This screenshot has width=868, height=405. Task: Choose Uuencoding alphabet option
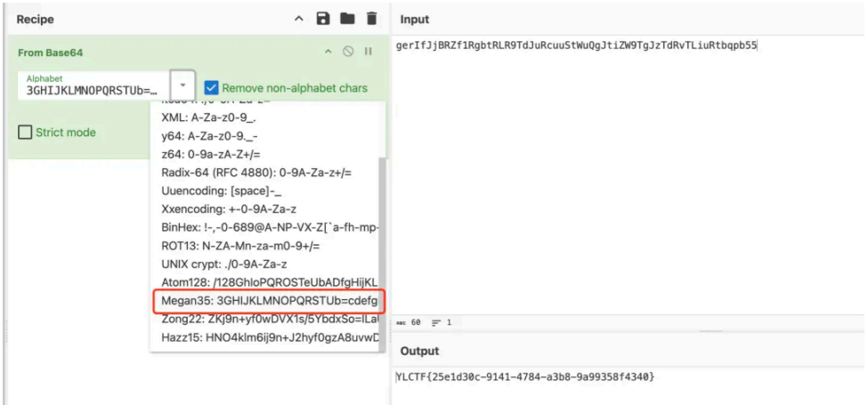(x=264, y=191)
